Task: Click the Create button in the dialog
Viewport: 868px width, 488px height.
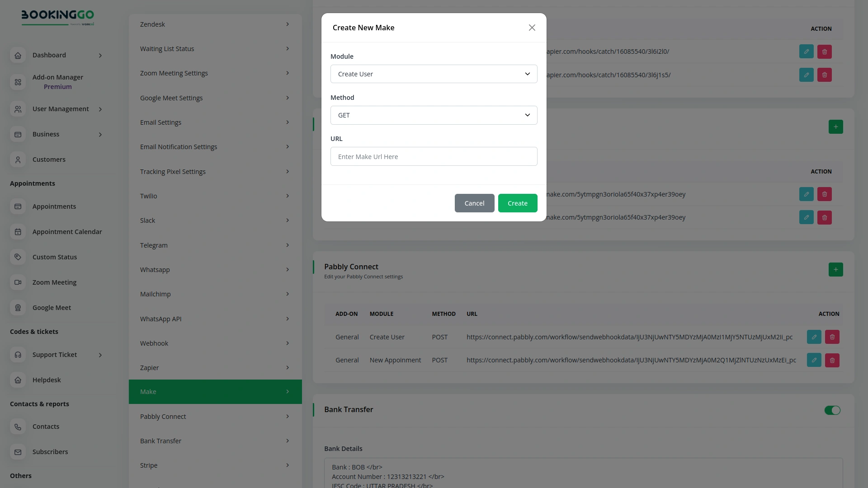Action: click(517, 203)
